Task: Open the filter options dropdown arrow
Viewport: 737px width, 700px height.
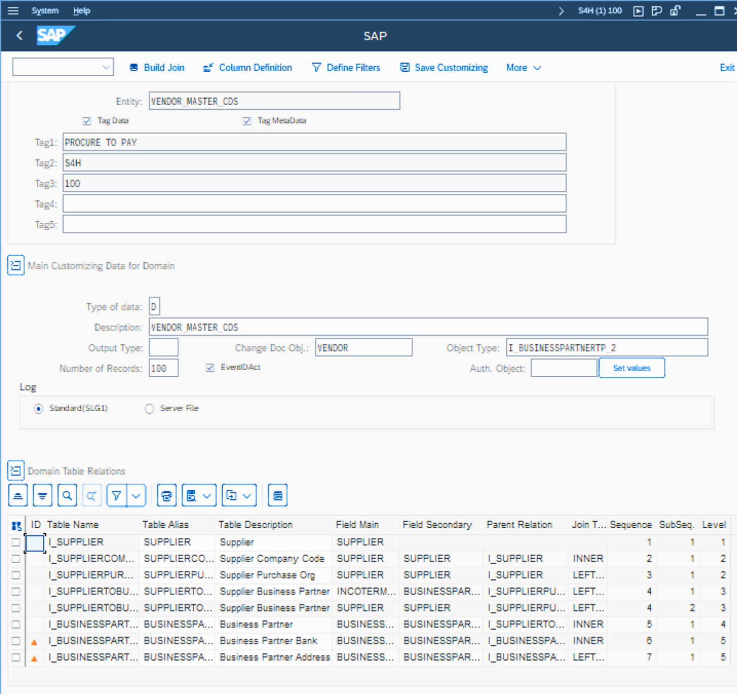Action: (x=136, y=495)
